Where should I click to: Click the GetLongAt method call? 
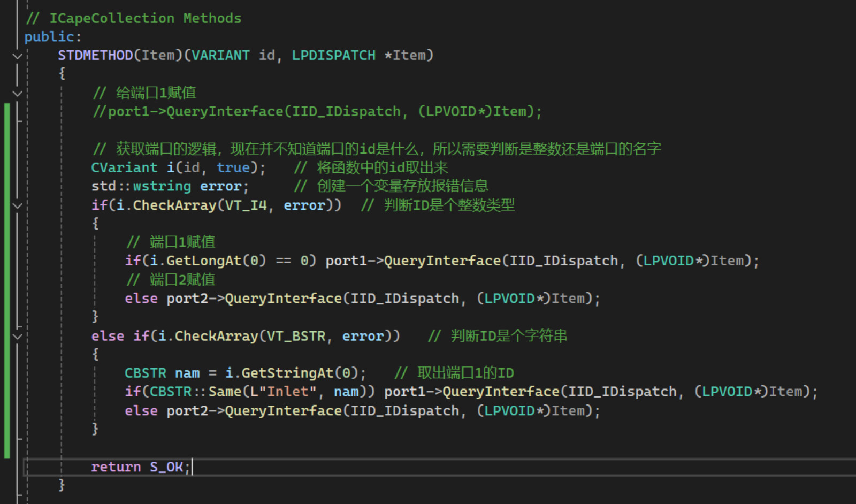(x=204, y=261)
